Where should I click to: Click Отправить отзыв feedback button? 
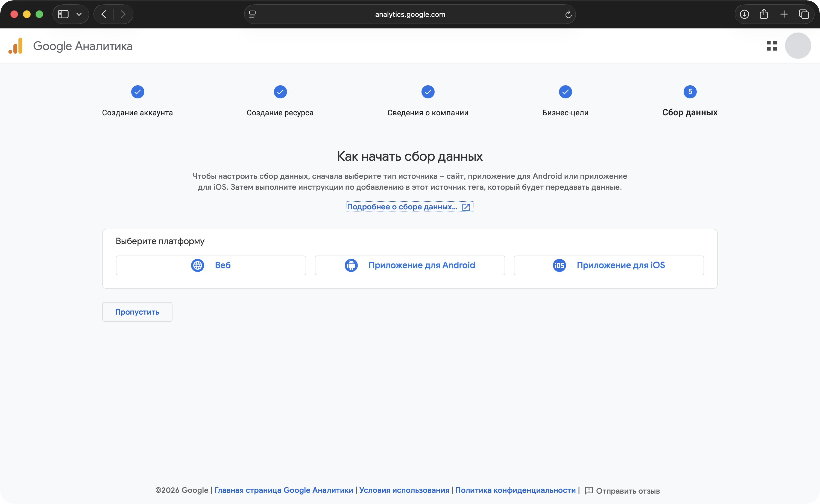click(622, 491)
